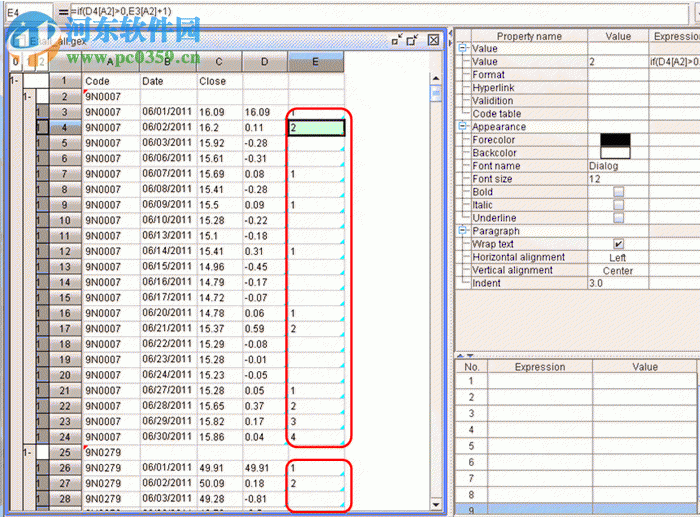This screenshot has height=517, width=700.
Task: Collapse the Appearance property group
Action: tap(463, 127)
